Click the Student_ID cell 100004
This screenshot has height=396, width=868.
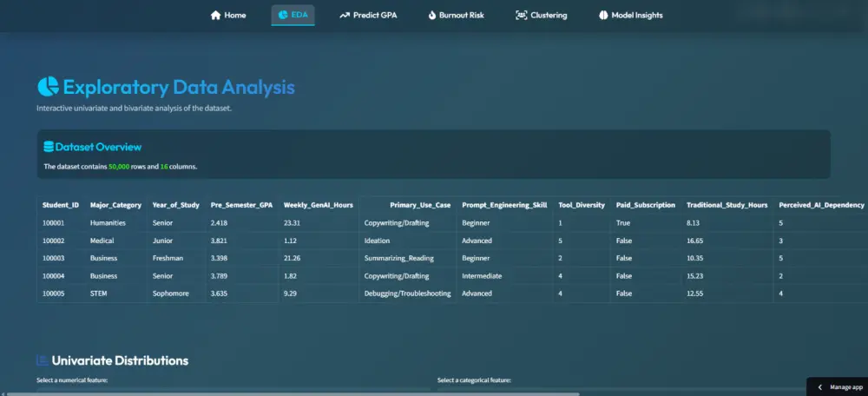(61, 276)
